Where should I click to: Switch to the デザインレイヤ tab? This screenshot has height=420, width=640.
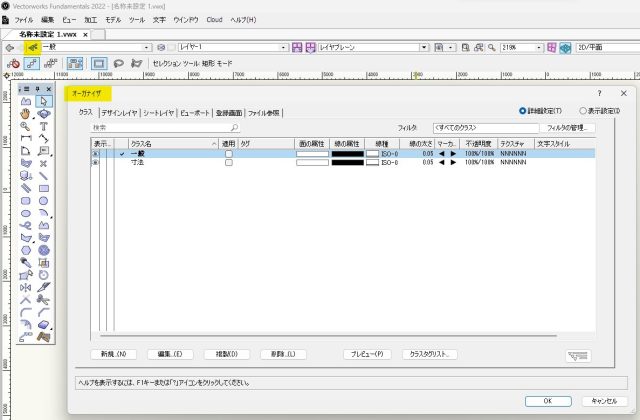coord(119,113)
